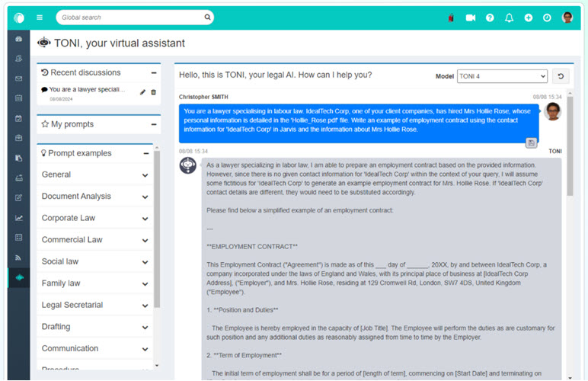This screenshot has width=588, height=381.
Task: Click the application logo in the top corner
Action: coord(19,18)
